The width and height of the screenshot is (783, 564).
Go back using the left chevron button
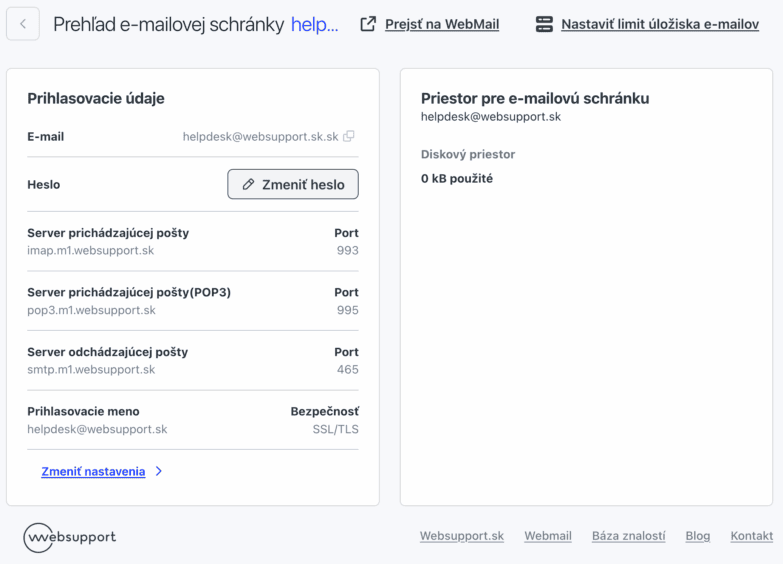coord(23,24)
